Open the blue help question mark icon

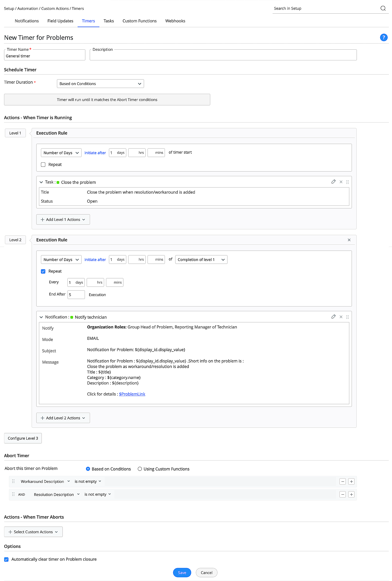pyautogui.click(x=384, y=37)
